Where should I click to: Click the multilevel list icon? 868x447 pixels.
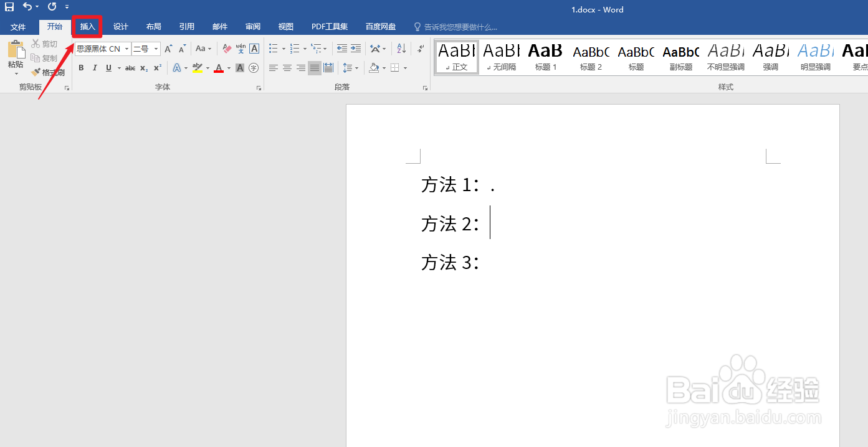pos(316,49)
